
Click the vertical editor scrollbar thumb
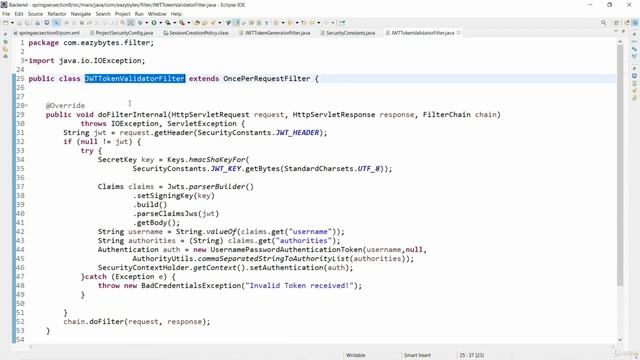click(x=620, y=165)
